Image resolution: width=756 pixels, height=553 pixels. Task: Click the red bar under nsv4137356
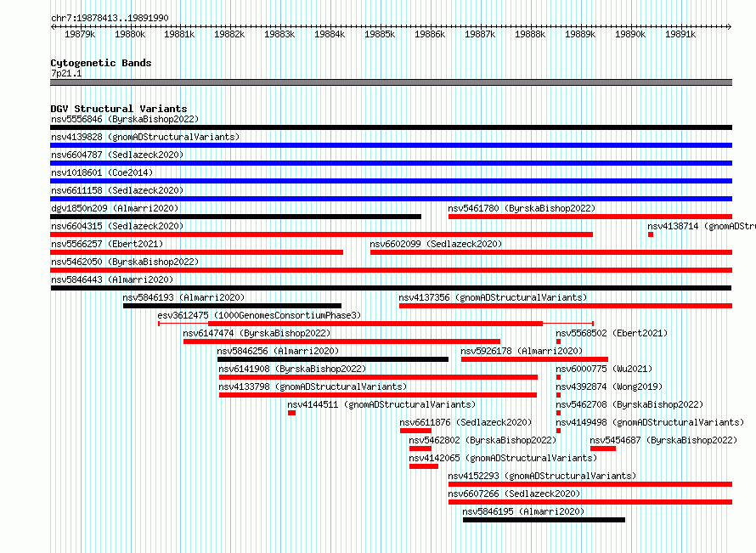click(x=566, y=306)
